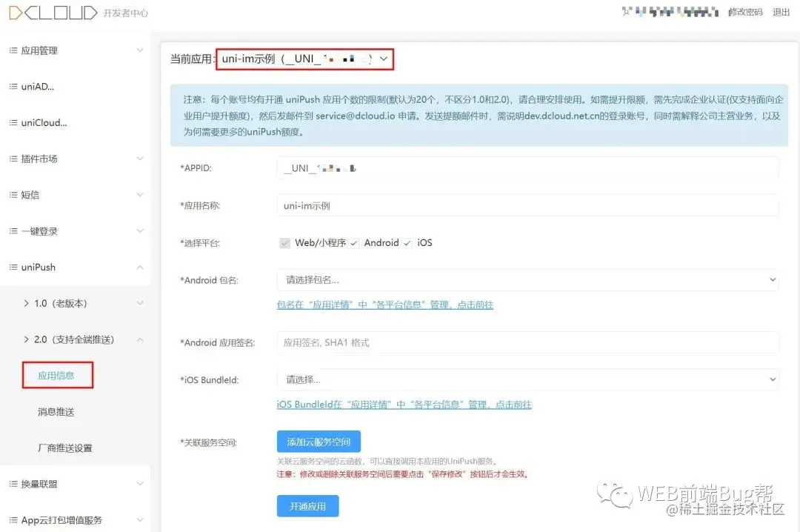The height and width of the screenshot is (532, 800).
Task: Expand the 换量联盟 menu chevron
Action: tap(140, 484)
